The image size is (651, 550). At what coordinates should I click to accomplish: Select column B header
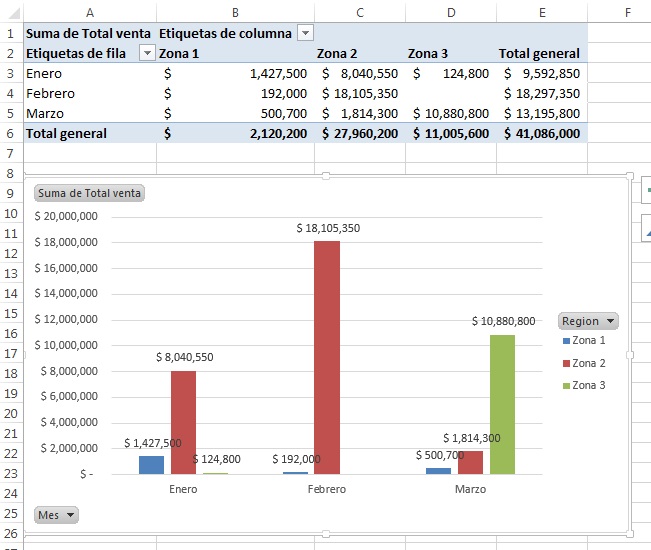point(235,12)
